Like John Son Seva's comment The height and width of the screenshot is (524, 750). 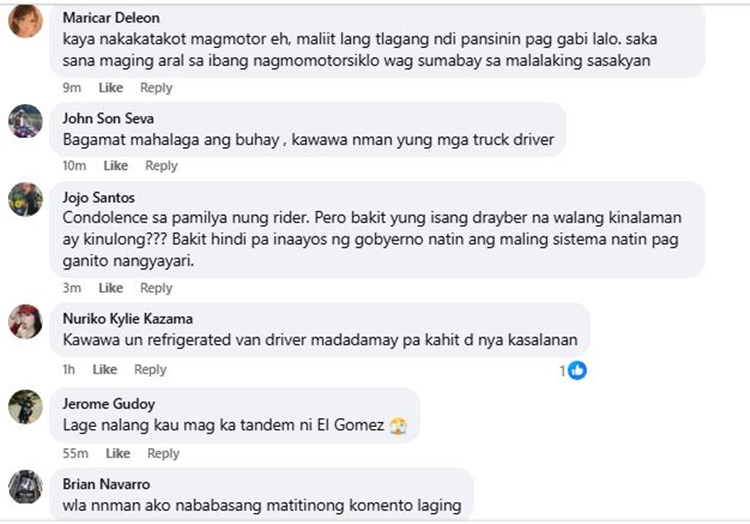click(x=116, y=165)
